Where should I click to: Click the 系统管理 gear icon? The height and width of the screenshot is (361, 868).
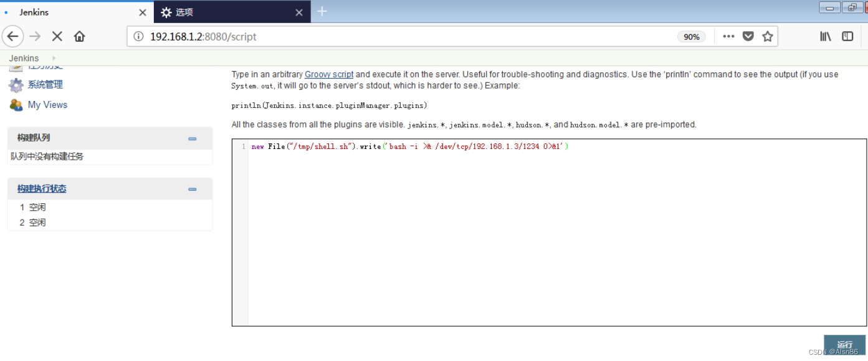point(16,85)
